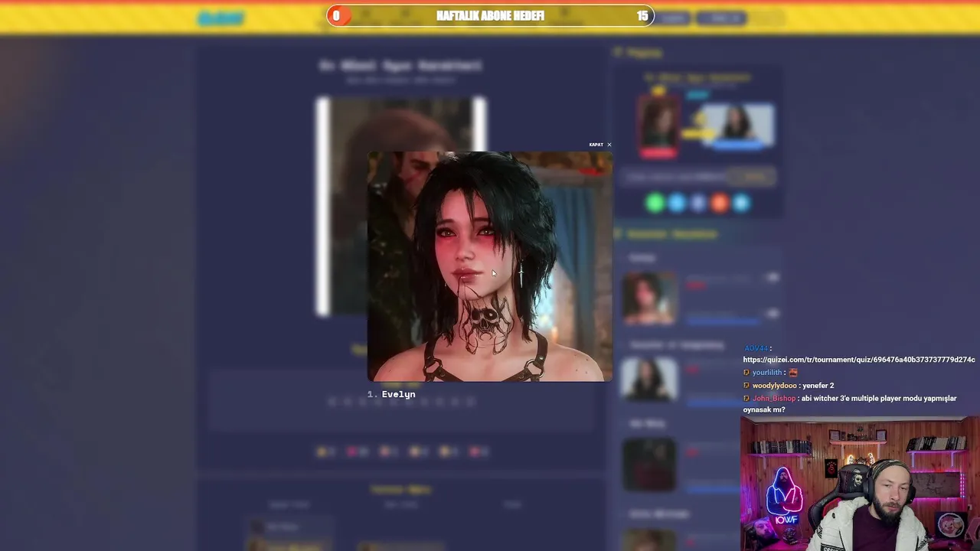Click the yourlilith username in chat
The width and height of the screenshot is (980, 551).
tap(766, 373)
